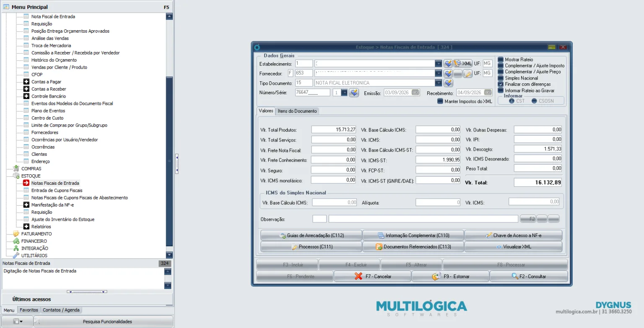Click the search icon beside Número/Série
This screenshot has width=644, height=328.
(354, 93)
